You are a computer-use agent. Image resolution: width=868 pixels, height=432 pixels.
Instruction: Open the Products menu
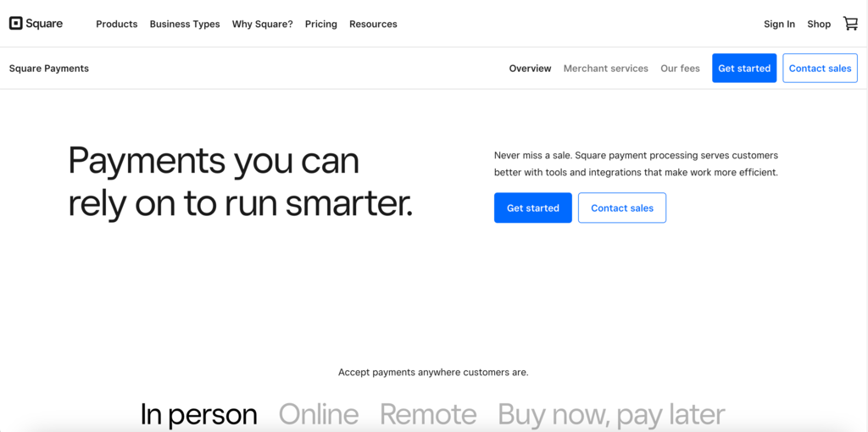coord(117,24)
